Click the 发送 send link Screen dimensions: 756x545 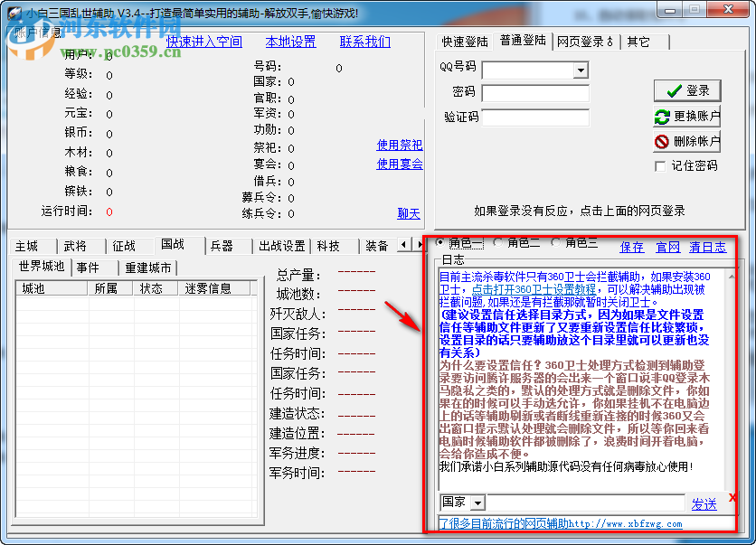coord(704,504)
